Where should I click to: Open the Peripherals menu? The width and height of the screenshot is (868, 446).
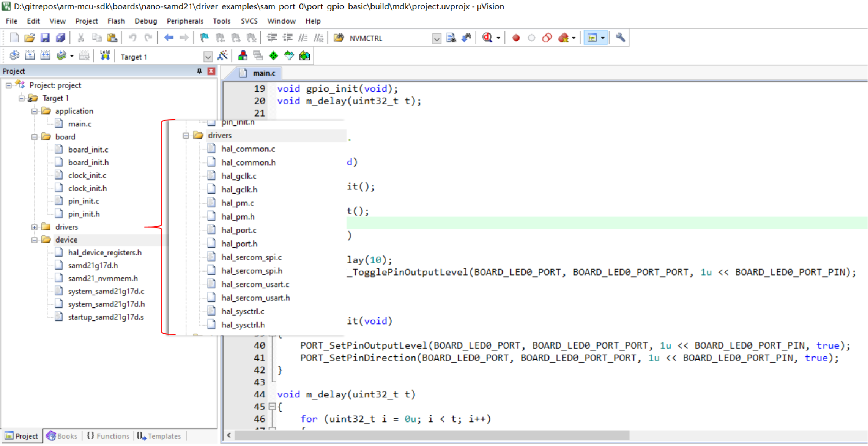185,21
